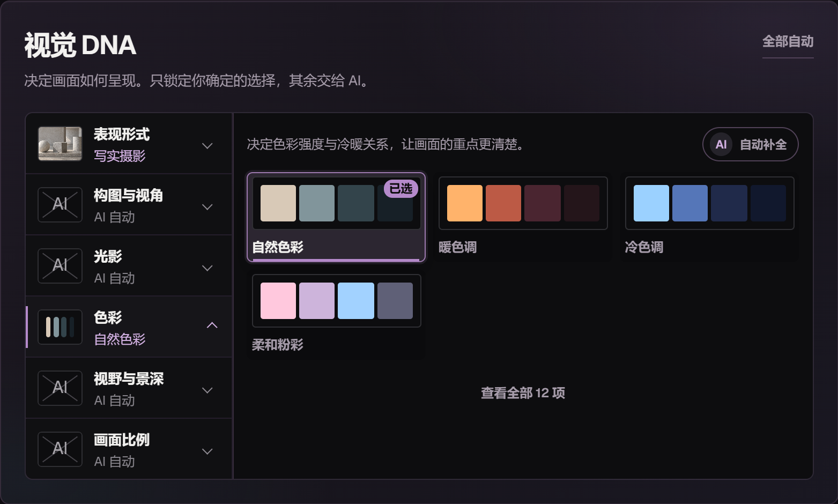Select the 色彩 category title
This screenshot has width=838, height=504.
click(x=108, y=317)
